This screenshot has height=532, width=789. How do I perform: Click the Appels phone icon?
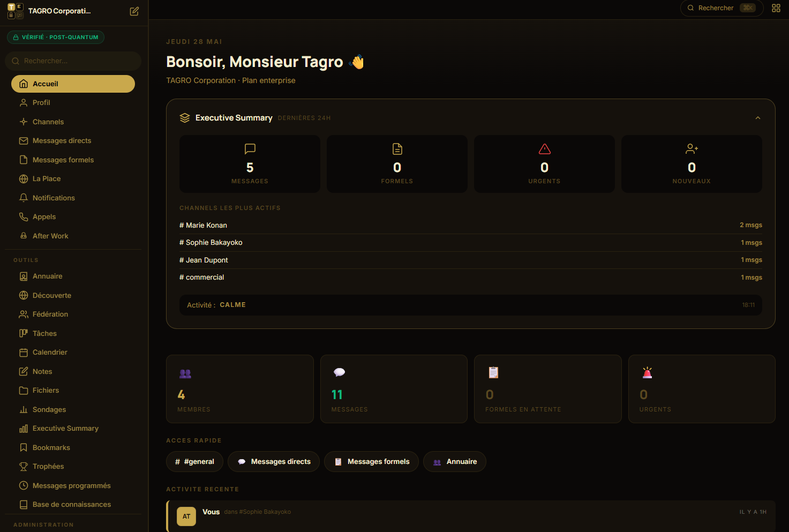coord(24,216)
